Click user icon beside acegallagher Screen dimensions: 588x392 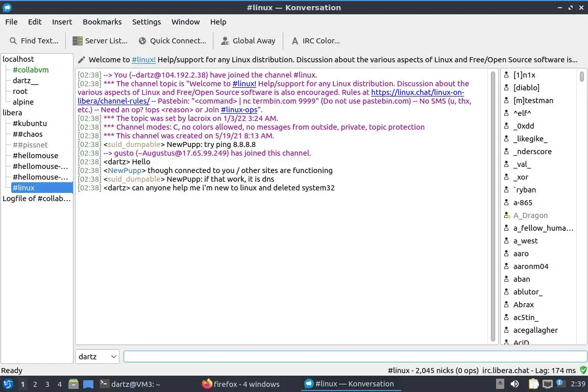506,330
